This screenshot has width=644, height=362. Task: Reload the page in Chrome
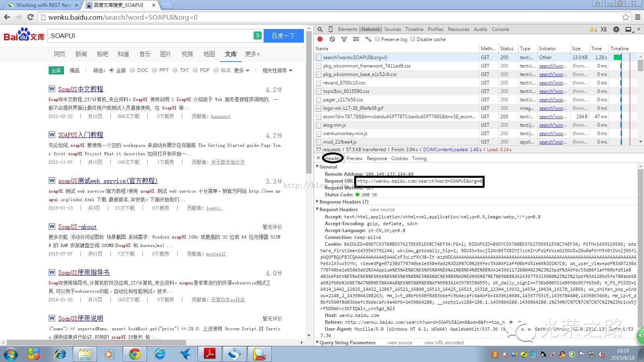[x=30, y=17]
